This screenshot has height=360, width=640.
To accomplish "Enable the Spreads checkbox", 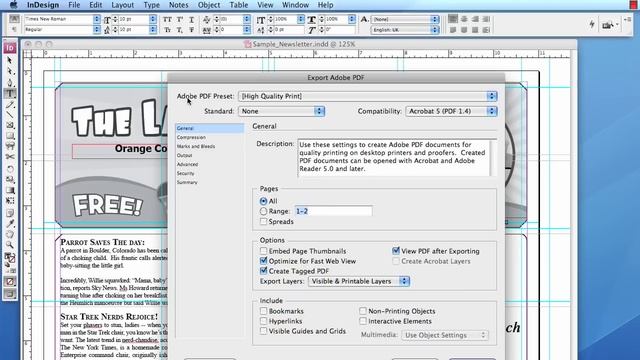I will [x=263, y=222].
